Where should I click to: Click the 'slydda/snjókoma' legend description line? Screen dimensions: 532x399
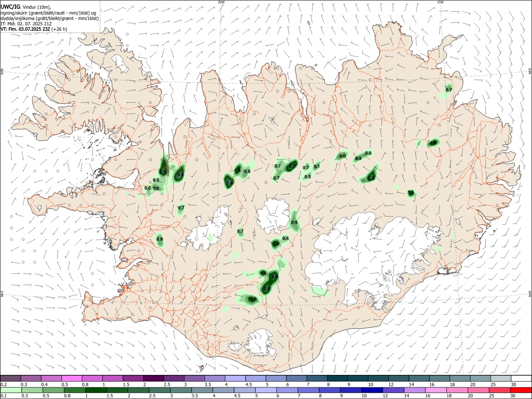tap(49, 18)
